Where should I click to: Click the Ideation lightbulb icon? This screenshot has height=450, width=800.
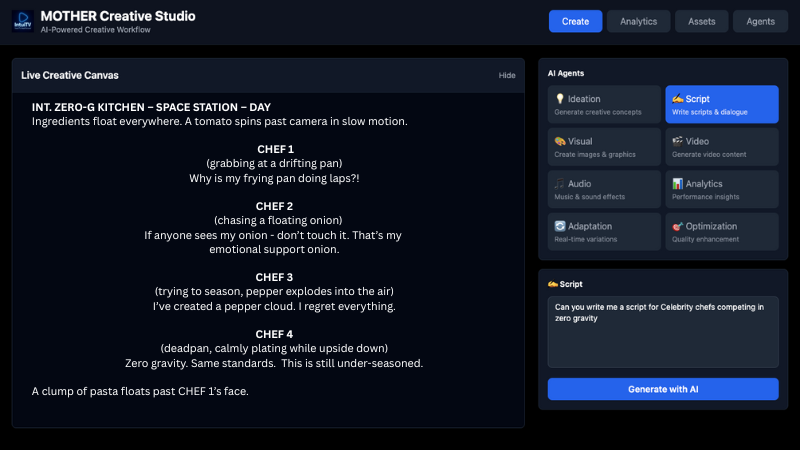[x=560, y=99]
